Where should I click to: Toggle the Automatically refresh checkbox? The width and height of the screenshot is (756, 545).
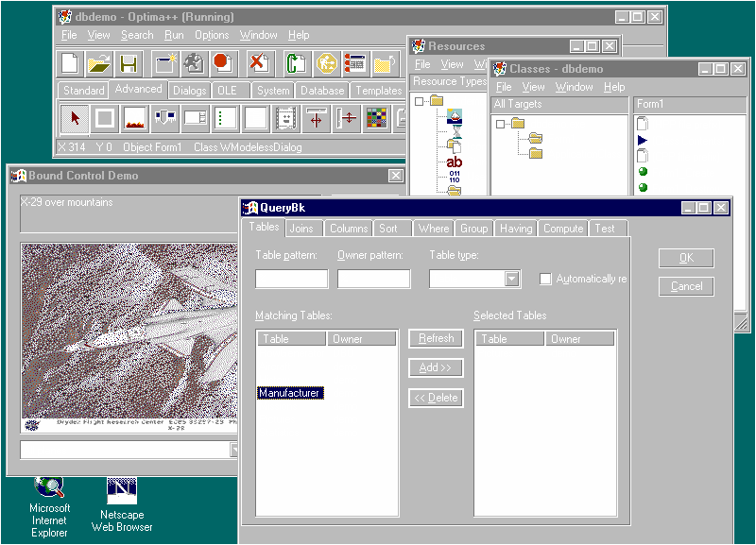pyautogui.click(x=545, y=279)
